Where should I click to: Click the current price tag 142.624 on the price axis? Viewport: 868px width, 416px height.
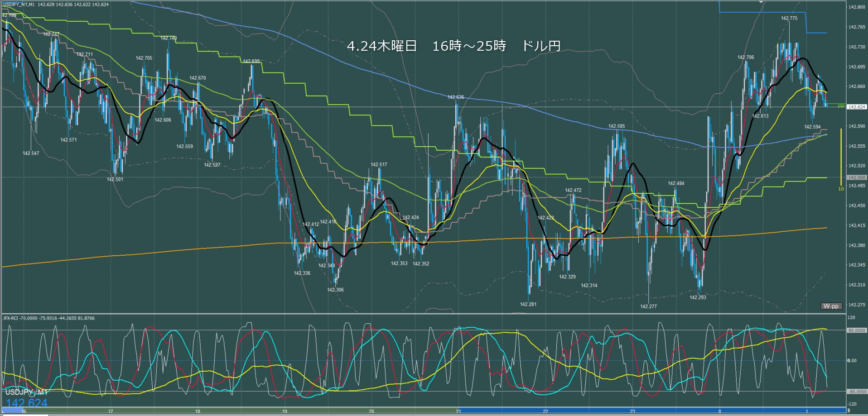tap(857, 107)
